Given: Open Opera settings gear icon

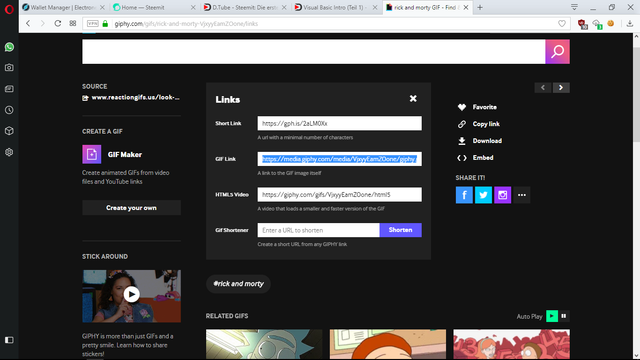Looking at the screenshot, I should point(9,152).
